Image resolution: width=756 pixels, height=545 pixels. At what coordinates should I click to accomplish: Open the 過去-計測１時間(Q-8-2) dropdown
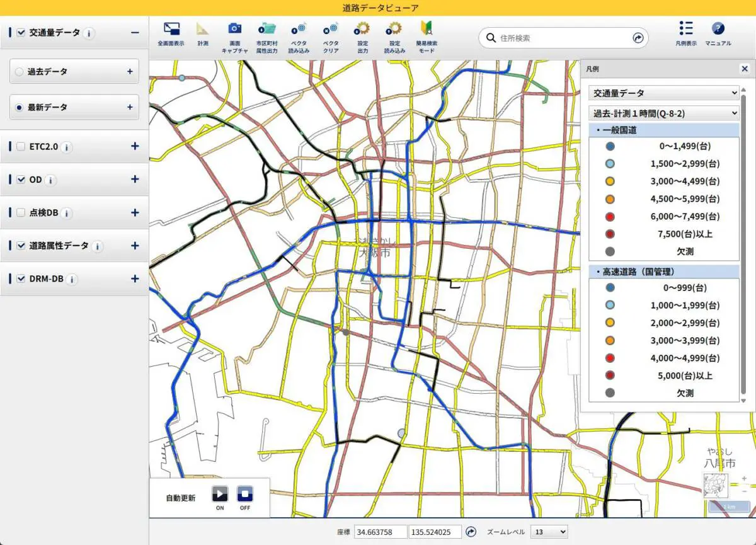click(x=664, y=113)
